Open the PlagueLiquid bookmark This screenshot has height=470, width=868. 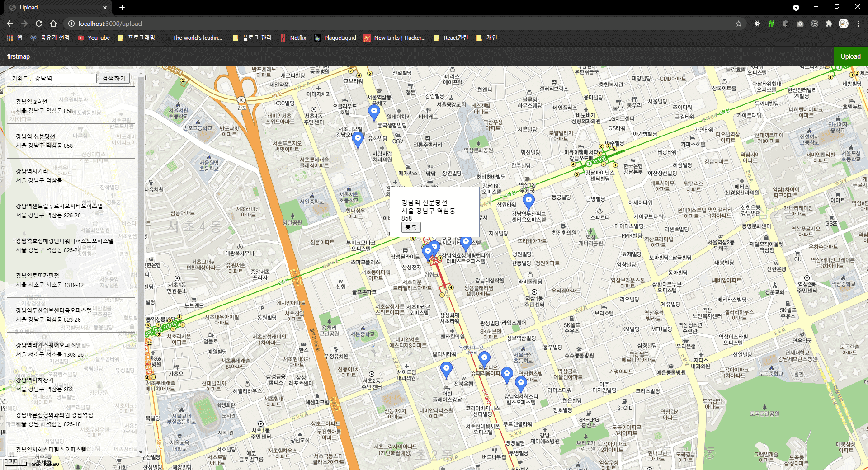(335, 38)
